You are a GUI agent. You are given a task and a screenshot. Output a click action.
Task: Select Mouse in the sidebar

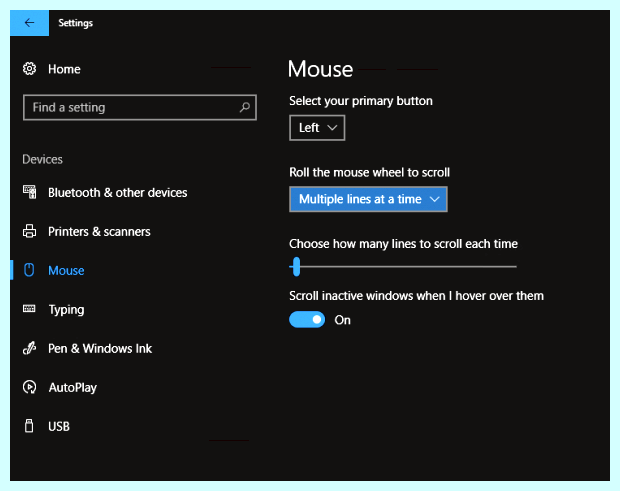click(66, 270)
